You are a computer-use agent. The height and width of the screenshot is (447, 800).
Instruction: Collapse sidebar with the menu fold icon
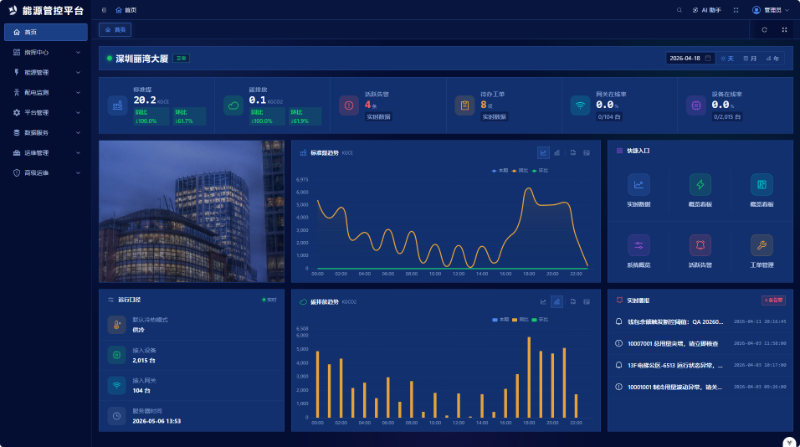104,10
